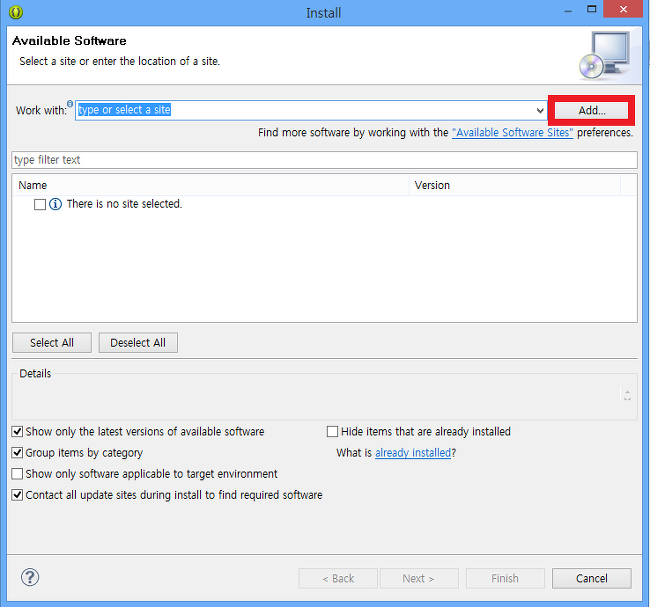
Task: Maximize the Install dialog window
Action: pyautogui.click(x=592, y=9)
